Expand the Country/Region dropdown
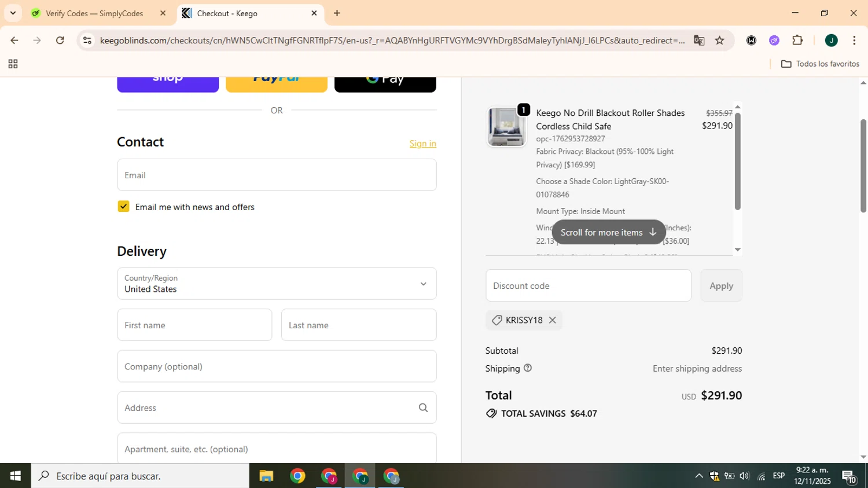868x488 pixels. click(x=277, y=284)
